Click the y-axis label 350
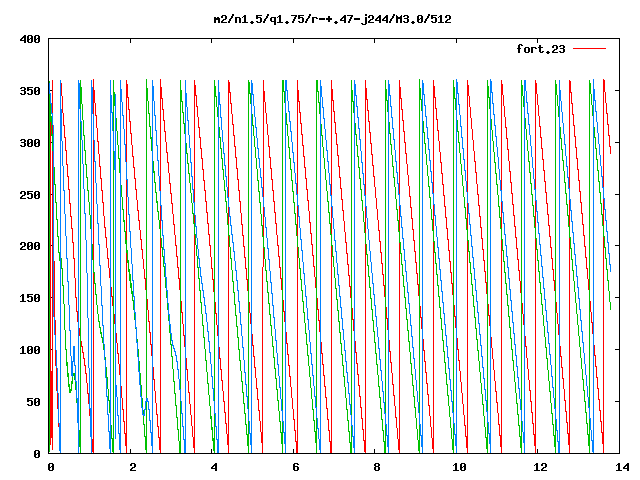Image resolution: width=640 pixels, height=480 pixels. coord(30,91)
